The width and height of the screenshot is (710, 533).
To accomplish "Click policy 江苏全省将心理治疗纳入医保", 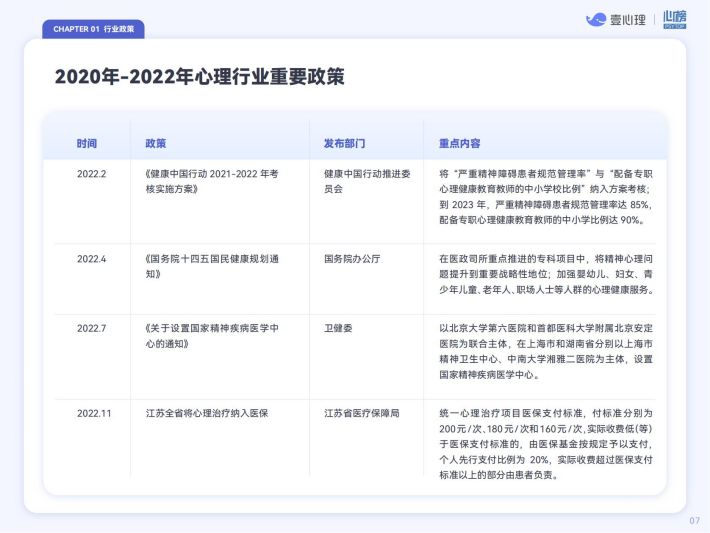I will click(x=207, y=413).
